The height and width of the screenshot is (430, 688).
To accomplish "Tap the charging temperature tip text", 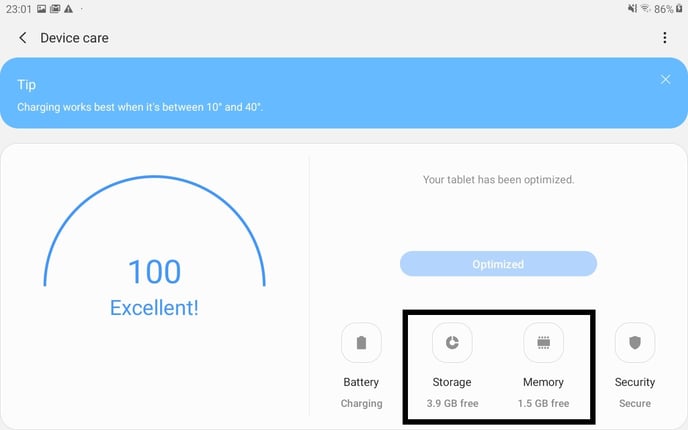I will click(140, 107).
